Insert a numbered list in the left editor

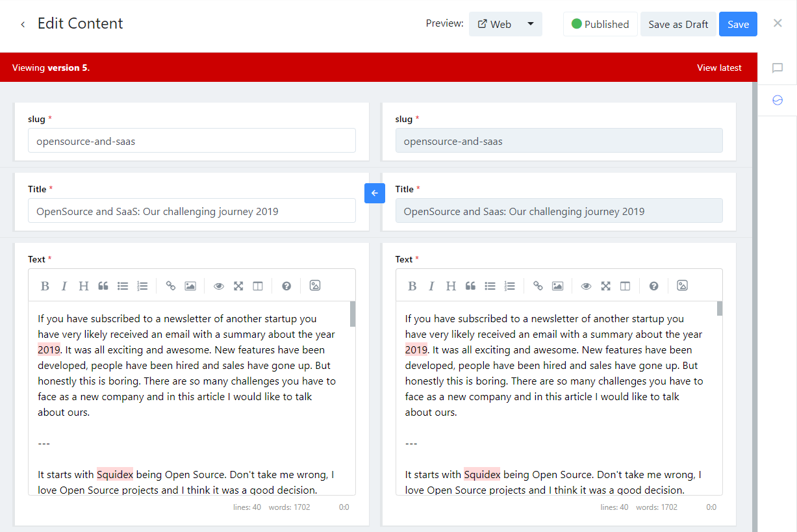pyautogui.click(x=142, y=286)
